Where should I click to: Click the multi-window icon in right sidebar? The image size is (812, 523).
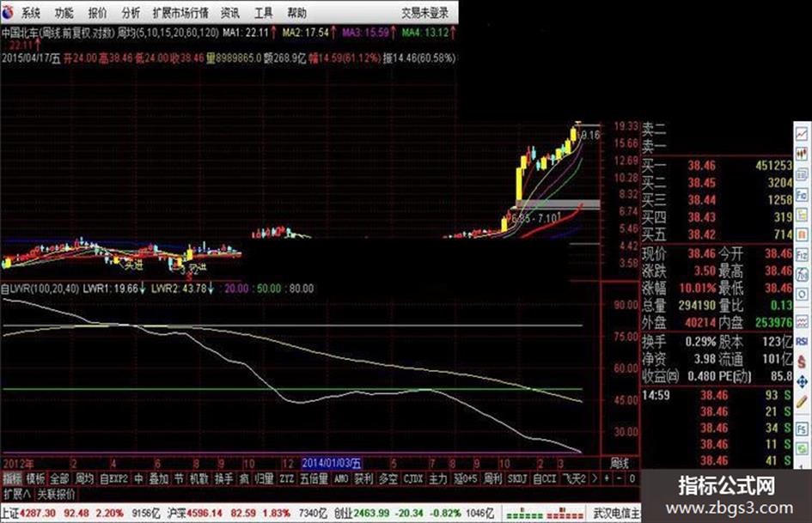[x=803, y=174]
